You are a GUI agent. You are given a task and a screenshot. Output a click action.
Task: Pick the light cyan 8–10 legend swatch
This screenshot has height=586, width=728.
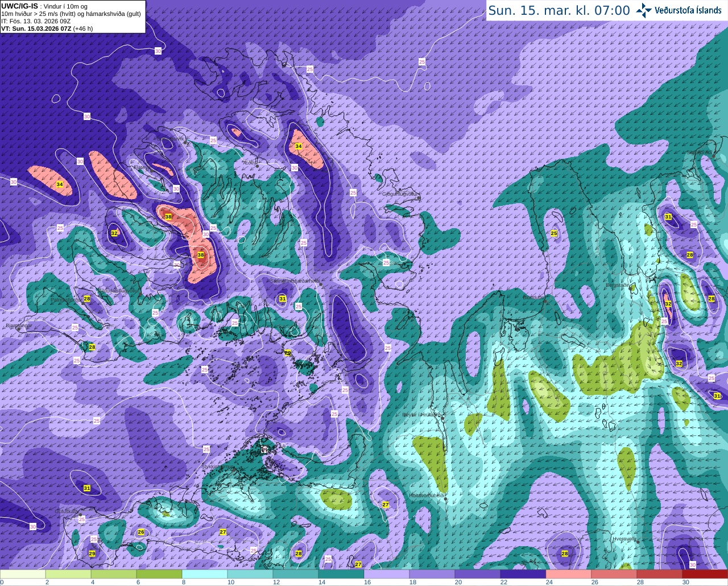[x=205, y=574]
